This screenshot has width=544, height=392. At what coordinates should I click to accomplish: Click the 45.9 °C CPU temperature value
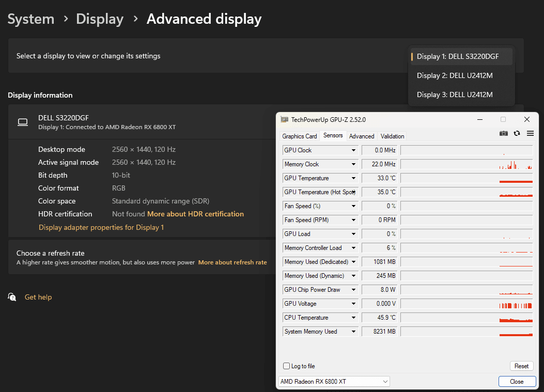(x=380, y=318)
